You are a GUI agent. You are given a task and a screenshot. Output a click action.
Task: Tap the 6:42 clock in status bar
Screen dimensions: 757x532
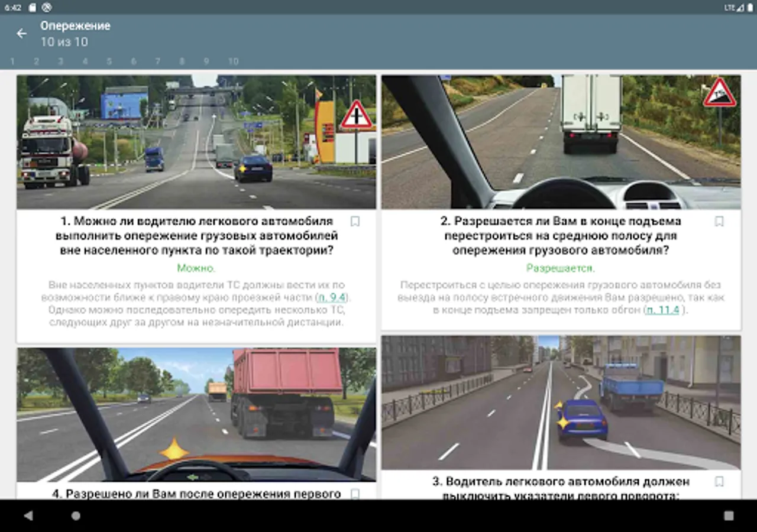13,8
